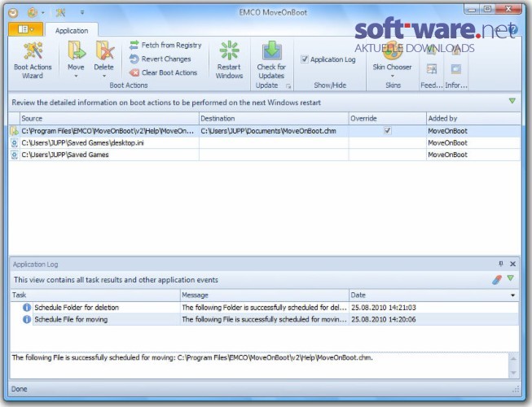Screen dimensions: 532x407
Task: Sort by Added by column header
Action: coord(473,119)
